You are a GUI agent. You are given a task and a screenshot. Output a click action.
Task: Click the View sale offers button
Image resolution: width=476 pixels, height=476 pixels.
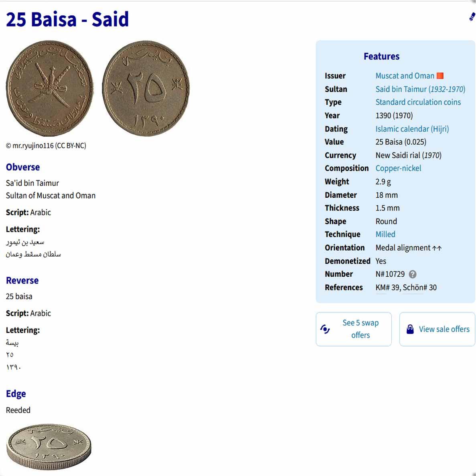pos(437,329)
